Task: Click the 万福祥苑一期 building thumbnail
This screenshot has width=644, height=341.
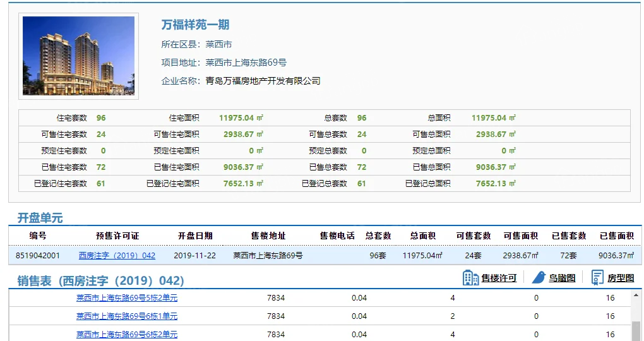Action: pyautogui.click(x=78, y=56)
